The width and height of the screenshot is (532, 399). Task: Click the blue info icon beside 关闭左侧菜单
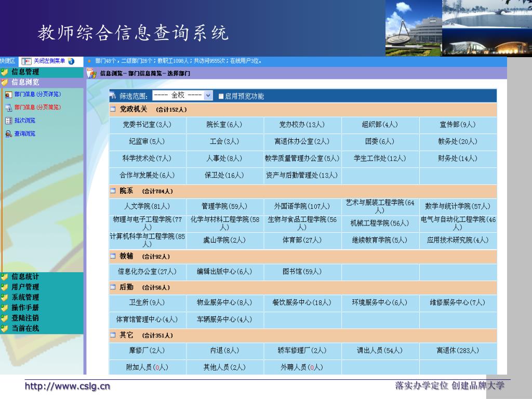pyautogui.click(x=71, y=61)
